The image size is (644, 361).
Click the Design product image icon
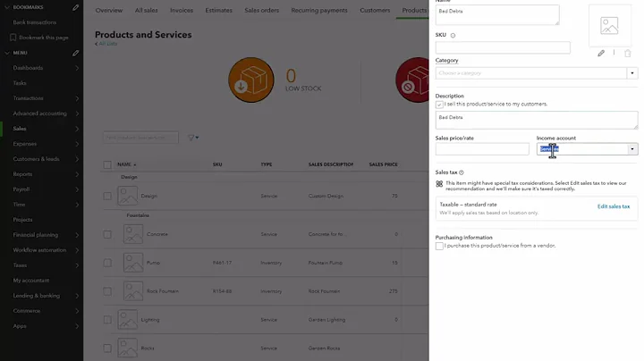click(128, 196)
